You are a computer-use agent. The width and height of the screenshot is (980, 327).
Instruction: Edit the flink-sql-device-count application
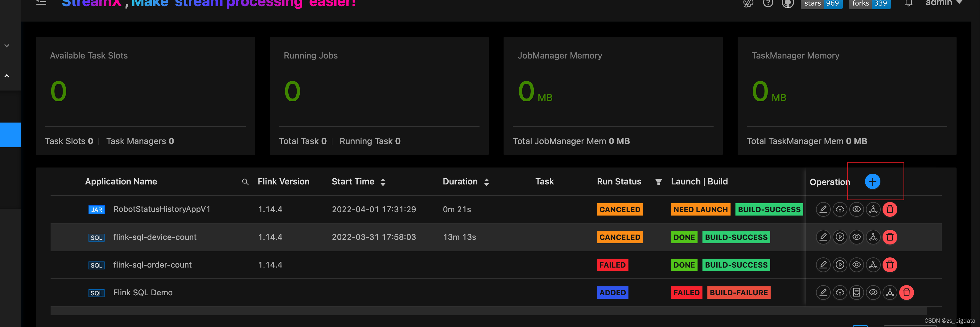(823, 237)
